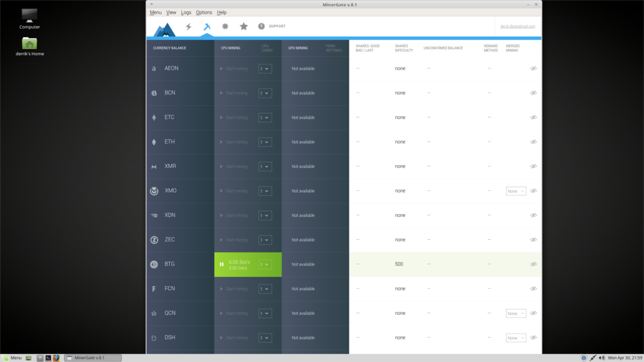Open the Linux Mint Menu button
The height and width of the screenshot is (362, 644).
click(x=12, y=358)
